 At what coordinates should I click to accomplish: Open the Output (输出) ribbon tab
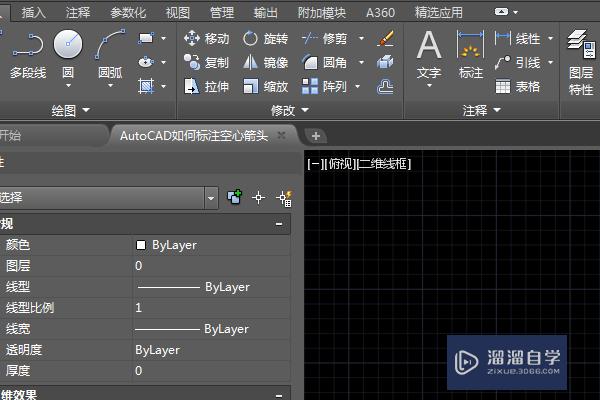[x=266, y=13]
